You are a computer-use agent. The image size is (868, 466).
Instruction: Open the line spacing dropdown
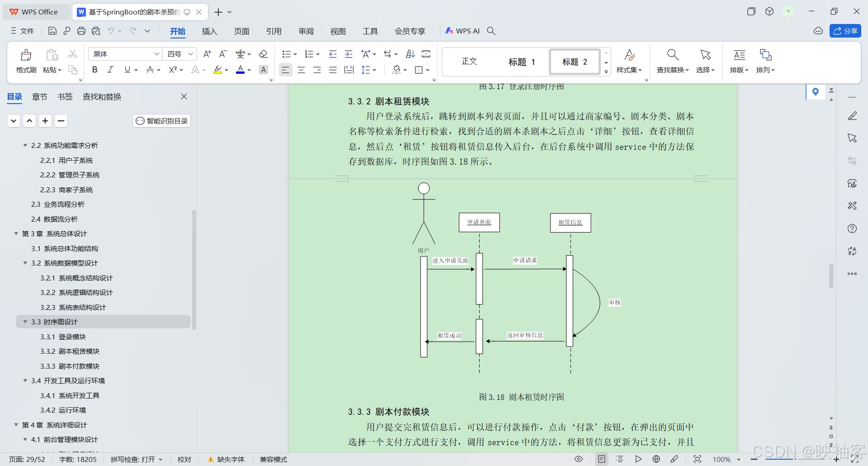click(369, 70)
